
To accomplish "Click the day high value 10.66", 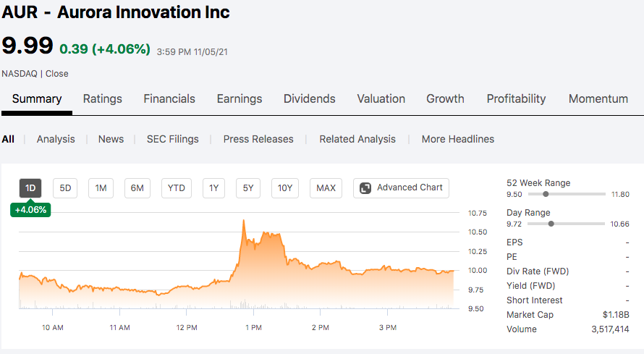I will point(620,224).
